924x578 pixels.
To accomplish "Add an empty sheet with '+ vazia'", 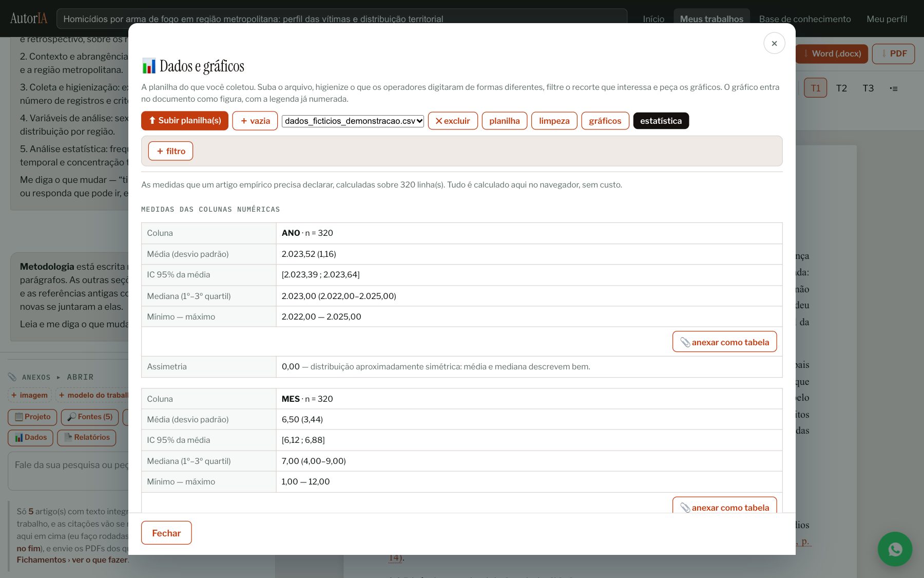I will tap(255, 121).
